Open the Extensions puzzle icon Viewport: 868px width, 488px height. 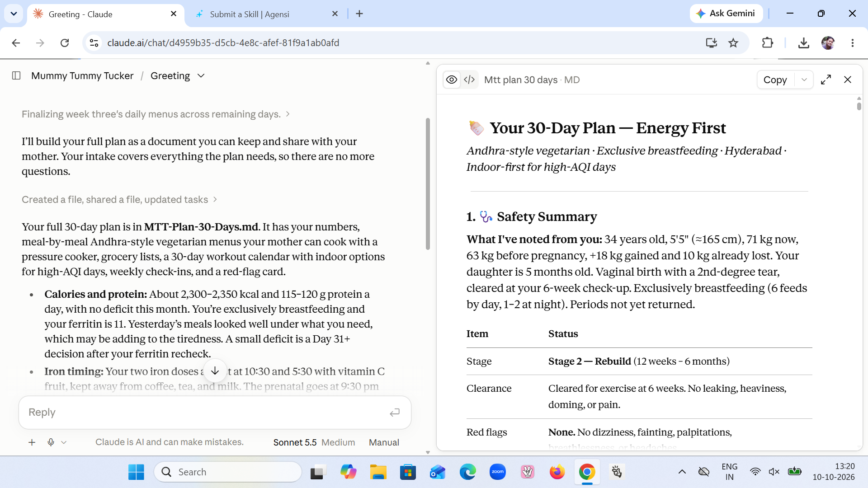pyautogui.click(x=768, y=43)
